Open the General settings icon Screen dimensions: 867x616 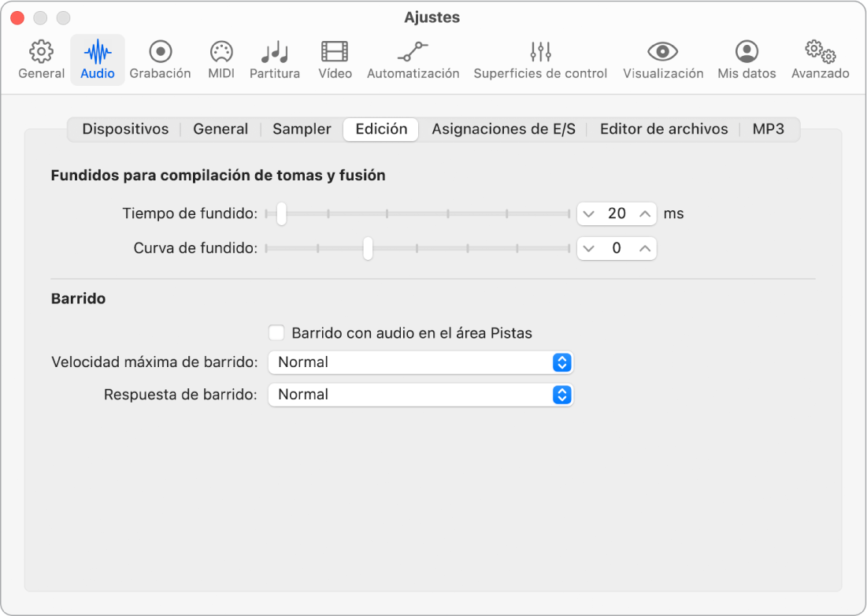click(x=41, y=59)
